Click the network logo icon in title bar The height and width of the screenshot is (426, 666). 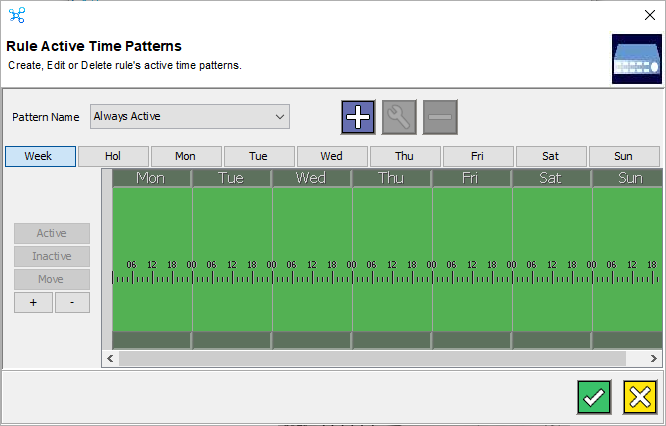pyautogui.click(x=17, y=15)
